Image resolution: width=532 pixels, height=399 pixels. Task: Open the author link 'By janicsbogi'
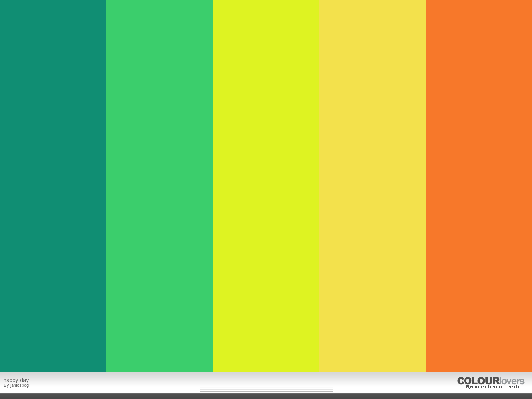(17, 385)
